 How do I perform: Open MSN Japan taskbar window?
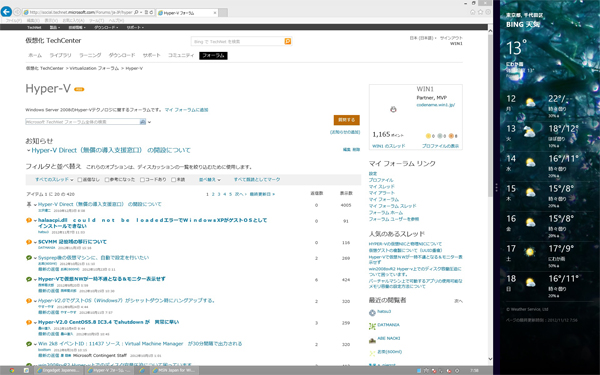(173, 370)
